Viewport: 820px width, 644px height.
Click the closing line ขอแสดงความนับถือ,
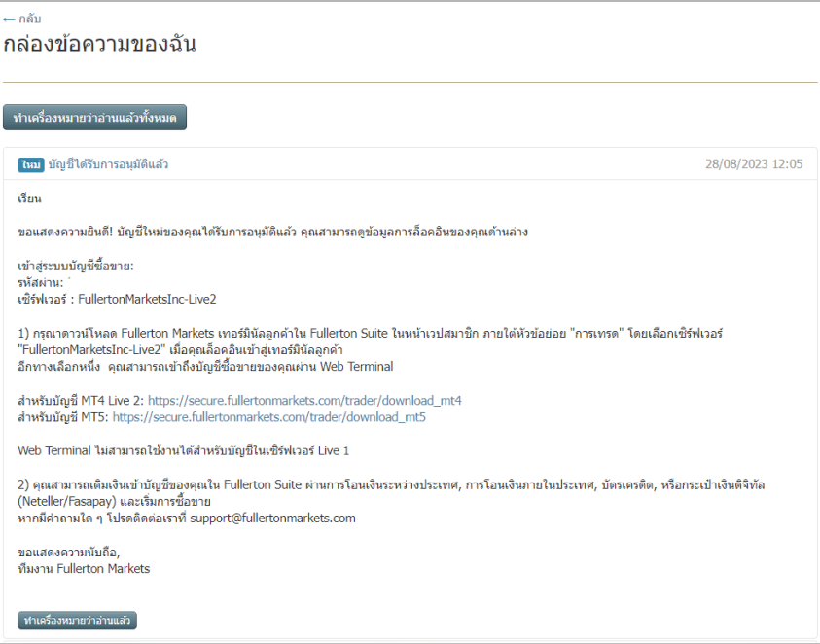point(68,553)
